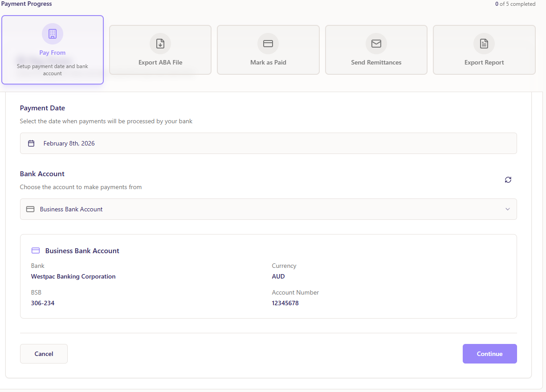The height and width of the screenshot is (392, 546).
Task: Open the February 8th, 2026 date picker
Action: click(268, 143)
